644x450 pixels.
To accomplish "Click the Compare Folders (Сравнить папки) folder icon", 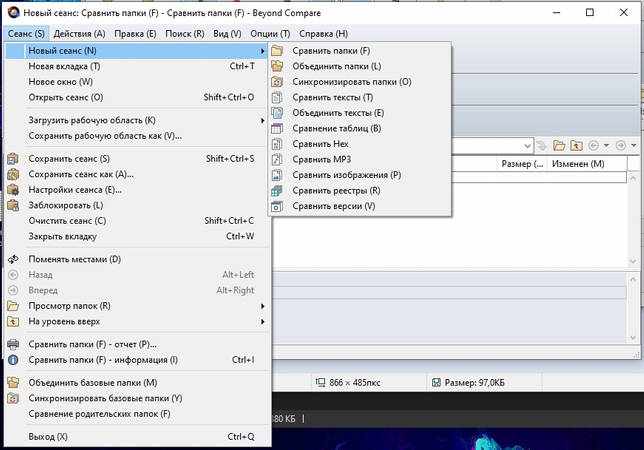I will 277,51.
